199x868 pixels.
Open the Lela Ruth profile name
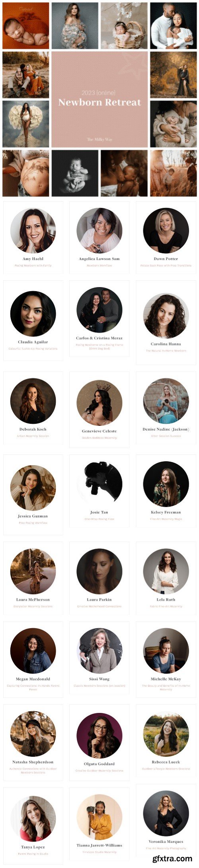pos(166,600)
